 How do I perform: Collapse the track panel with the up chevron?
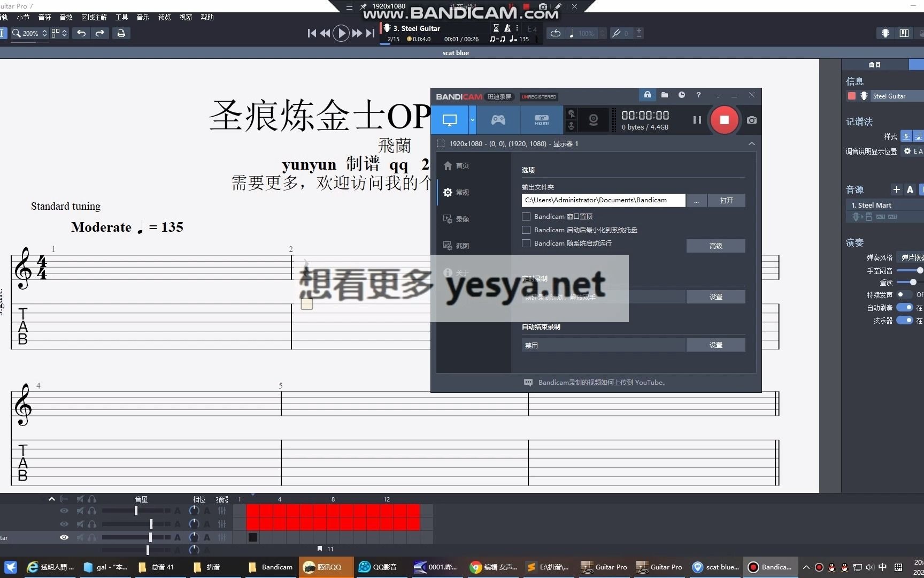52,499
